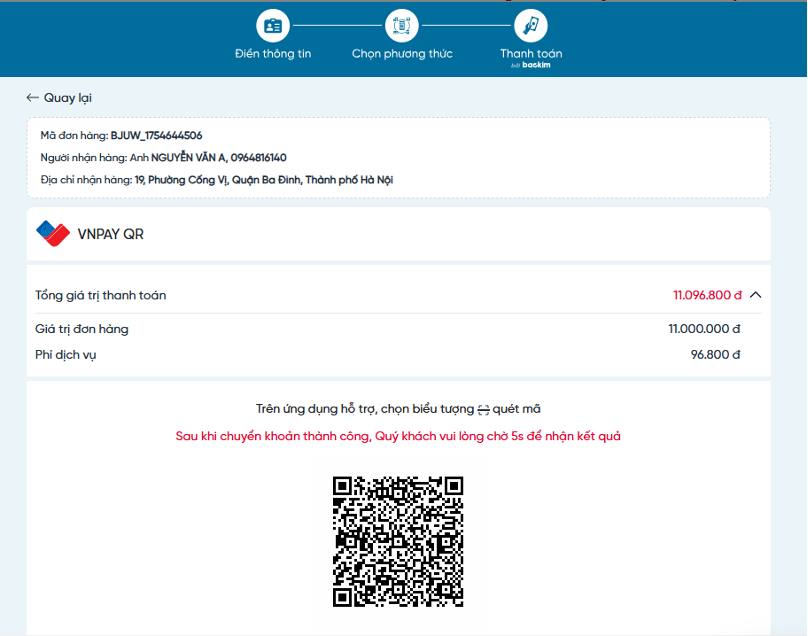808x636 pixels.
Task: Click the order value 11.000.000 đ
Action: 704,329
